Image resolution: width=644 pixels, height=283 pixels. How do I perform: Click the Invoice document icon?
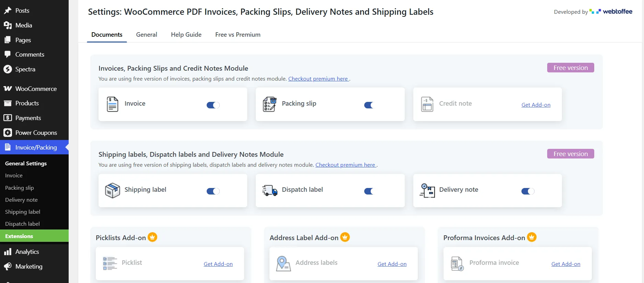click(x=113, y=104)
